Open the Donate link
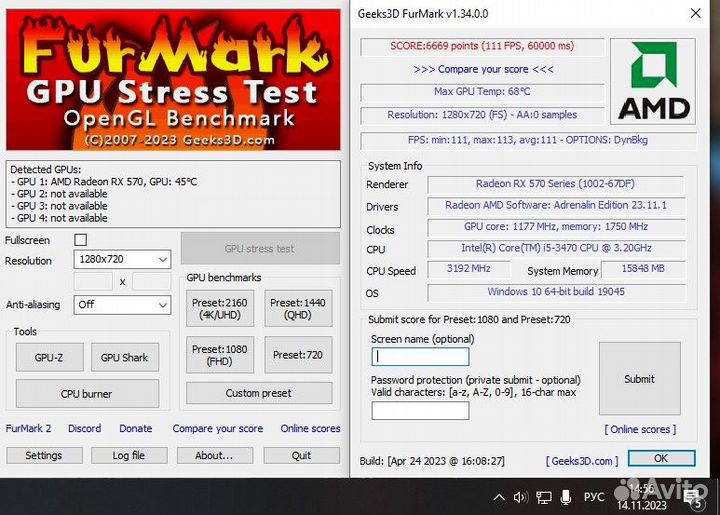Image resolution: width=720 pixels, height=515 pixels. [135, 428]
